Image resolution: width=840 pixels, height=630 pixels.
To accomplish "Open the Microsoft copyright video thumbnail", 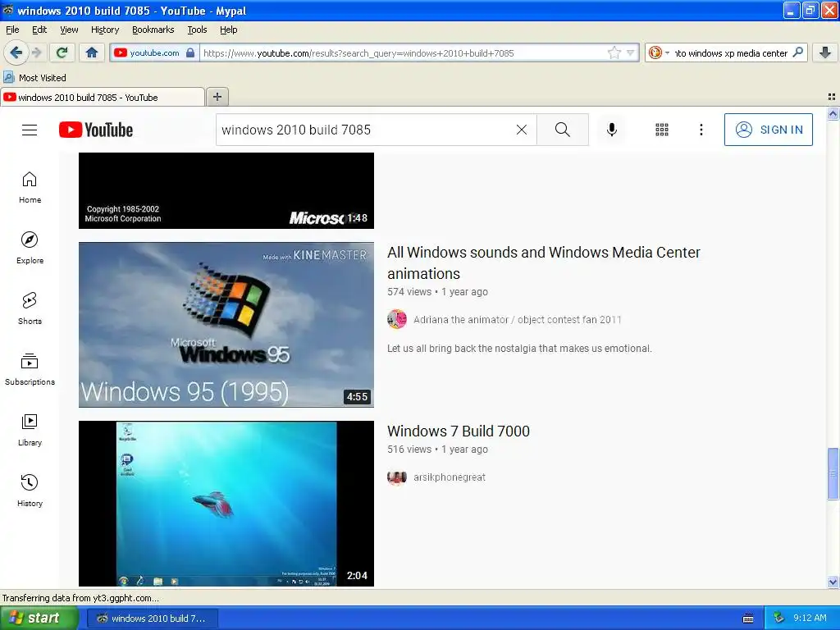I will pos(226,190).
